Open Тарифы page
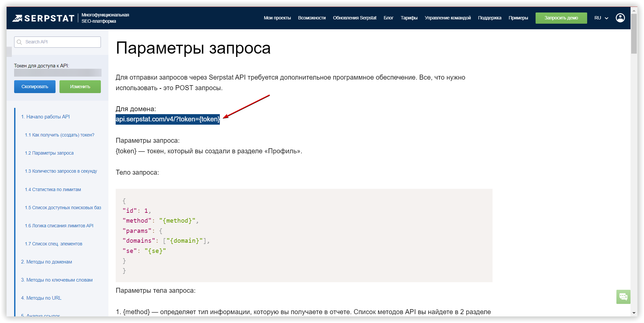644x323 pixels. (409, 18)
